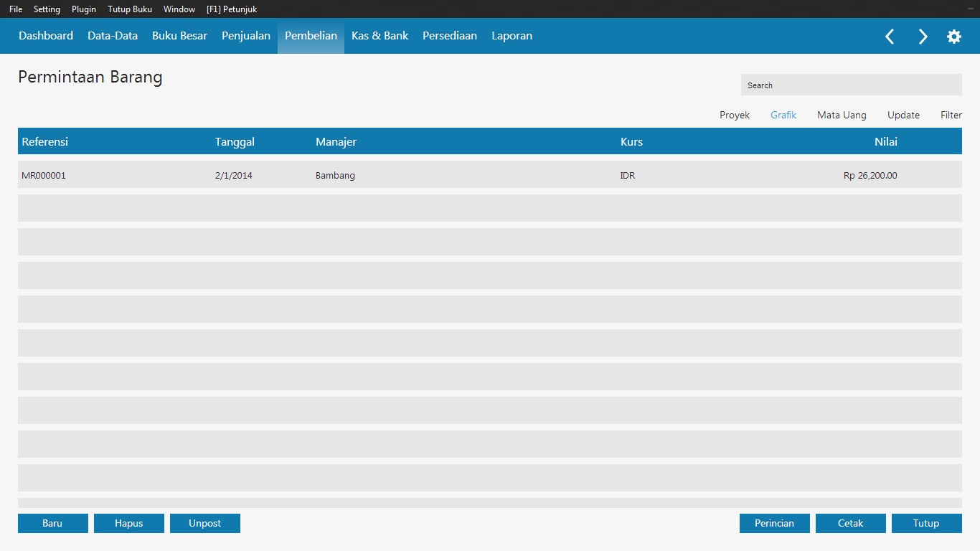Go to the Penjualan tab

(246, 36)
